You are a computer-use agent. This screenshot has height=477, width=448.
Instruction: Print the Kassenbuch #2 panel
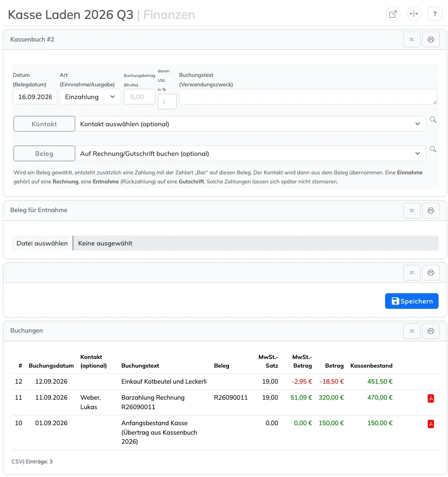(431, 39)
